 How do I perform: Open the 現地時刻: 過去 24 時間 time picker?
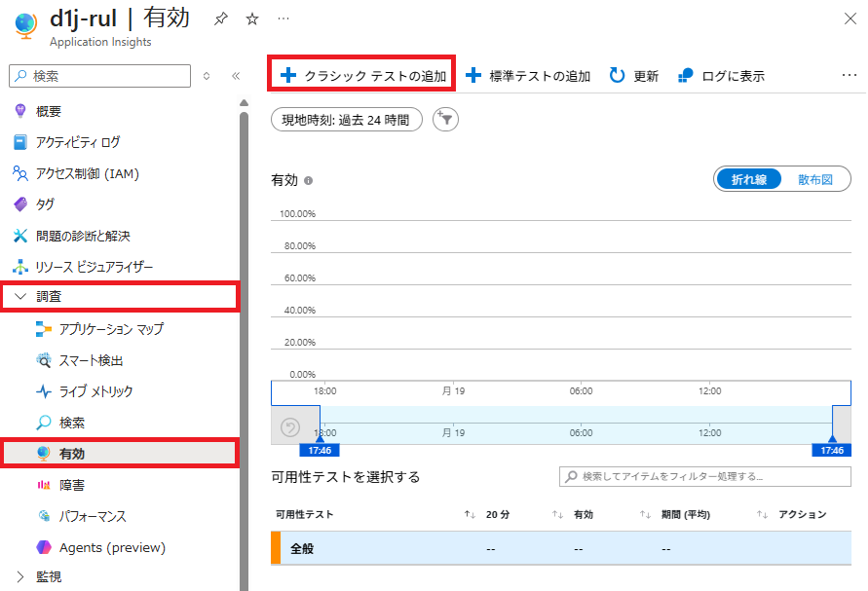[x=347, y=119]
